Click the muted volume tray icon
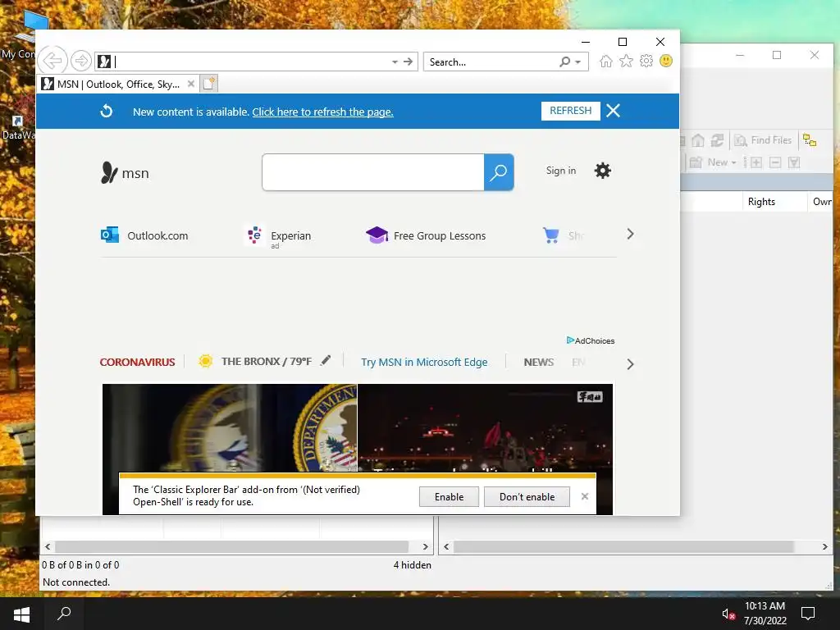This screenshot has width=840, height=630. point(728,614)
